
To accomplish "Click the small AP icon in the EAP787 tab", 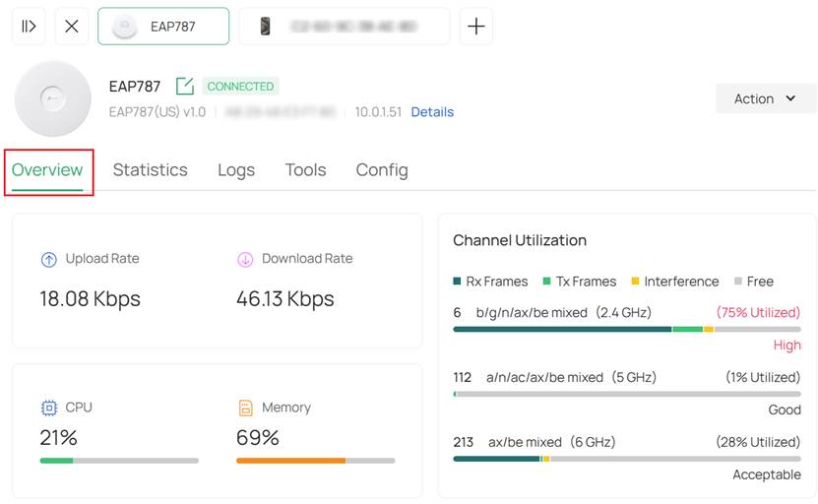I will [x=125, y=27].
